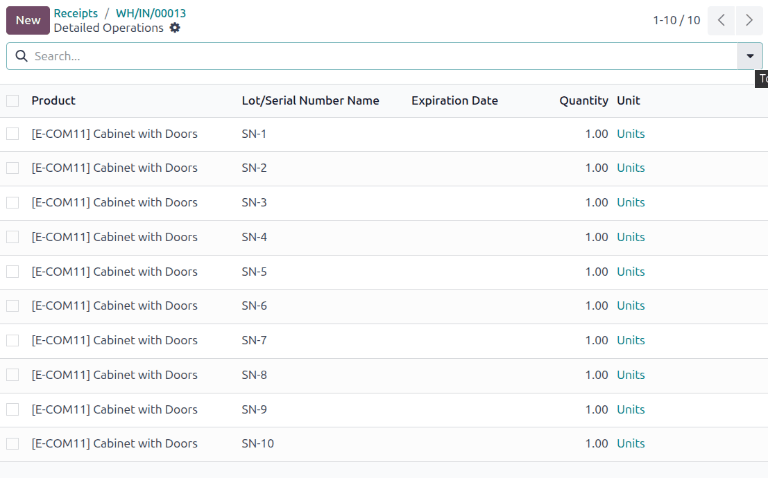Check the box for row SN-1
768x478 pixels.
(13, 134)
